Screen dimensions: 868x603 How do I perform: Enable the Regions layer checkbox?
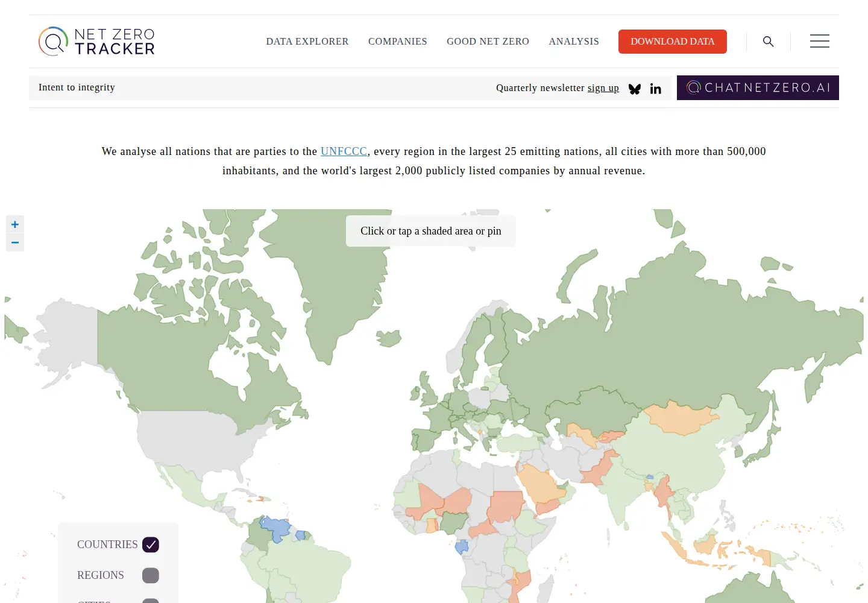[x=151, y=575]
